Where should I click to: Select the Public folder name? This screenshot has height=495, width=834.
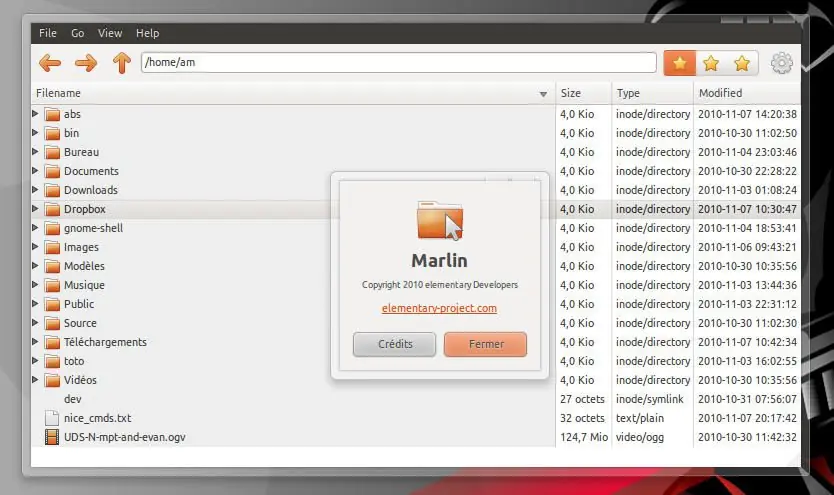click(x=79, y=305)
